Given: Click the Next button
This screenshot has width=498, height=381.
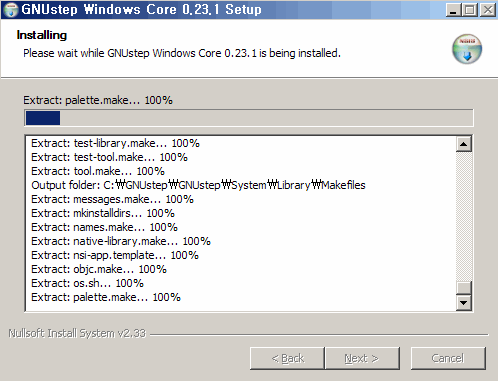Looking at the screenshot, I should (x=362, y=358).
